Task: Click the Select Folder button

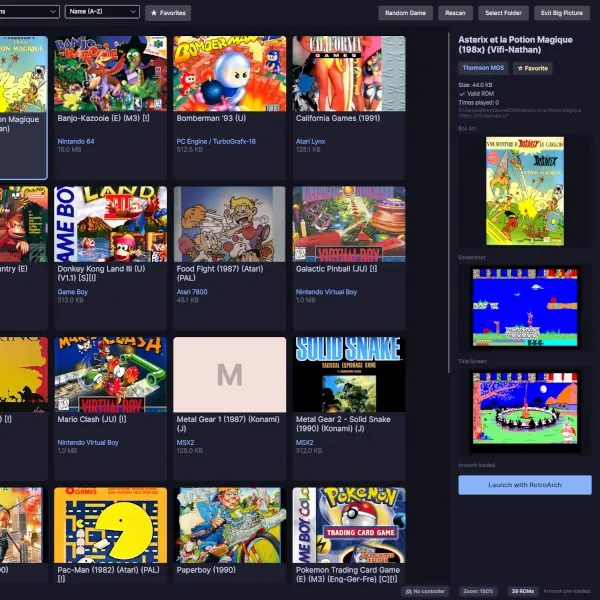Action: (503, 13)
